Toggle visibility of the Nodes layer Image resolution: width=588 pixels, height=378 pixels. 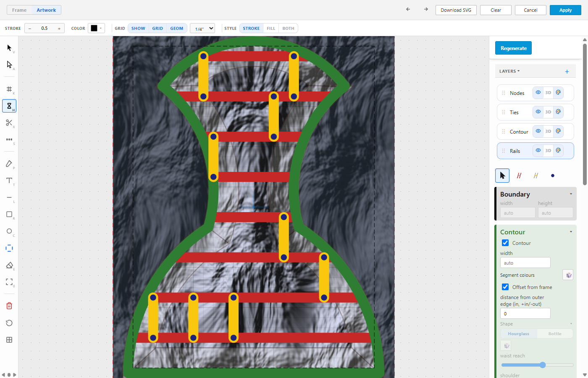pos(538,92)
